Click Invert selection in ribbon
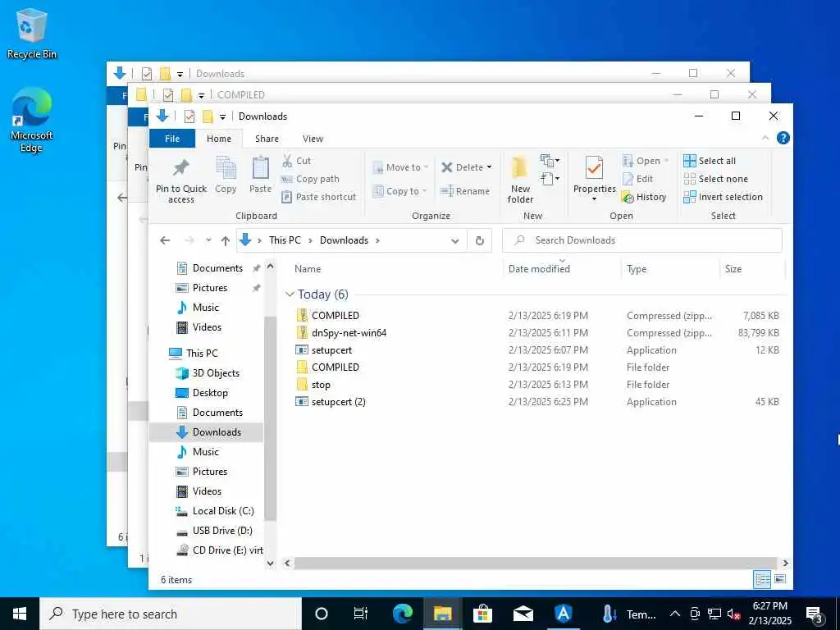The image size is (840, 630). (x=723, y=197)
